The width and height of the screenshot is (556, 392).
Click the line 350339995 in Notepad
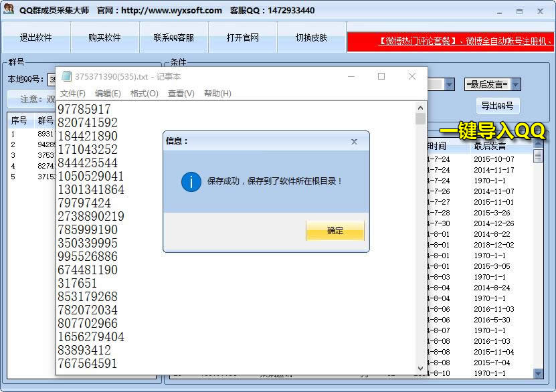[x=88, y=243]
